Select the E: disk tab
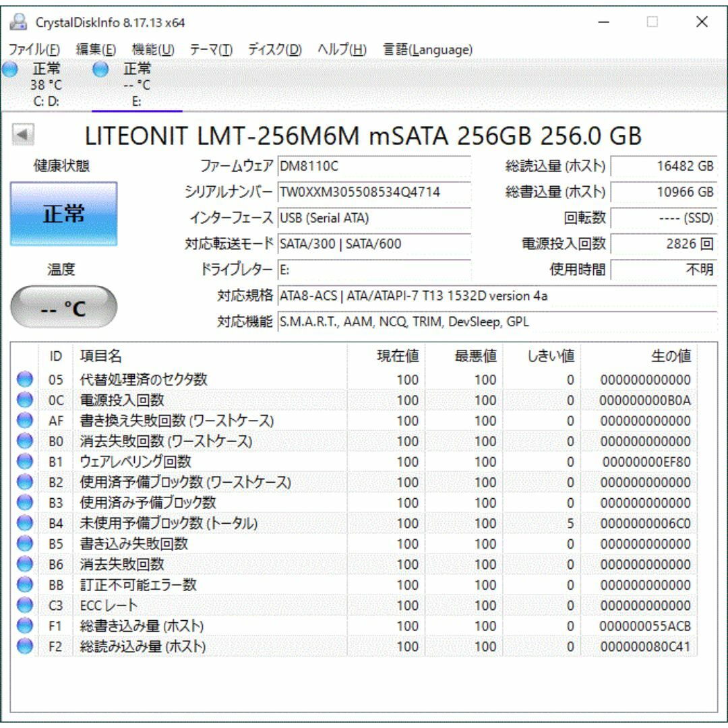This screenshot has width=728, height=728. point(136,85)
